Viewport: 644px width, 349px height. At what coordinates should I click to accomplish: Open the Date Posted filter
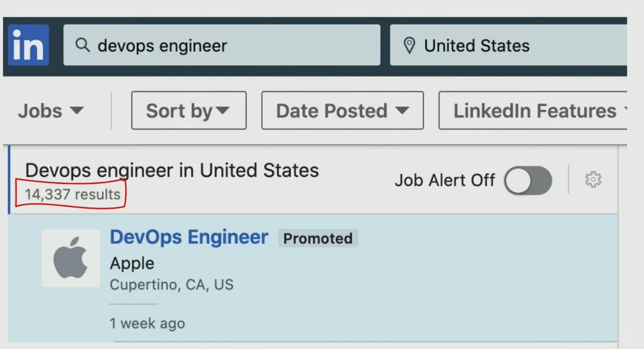coord(342,111)
